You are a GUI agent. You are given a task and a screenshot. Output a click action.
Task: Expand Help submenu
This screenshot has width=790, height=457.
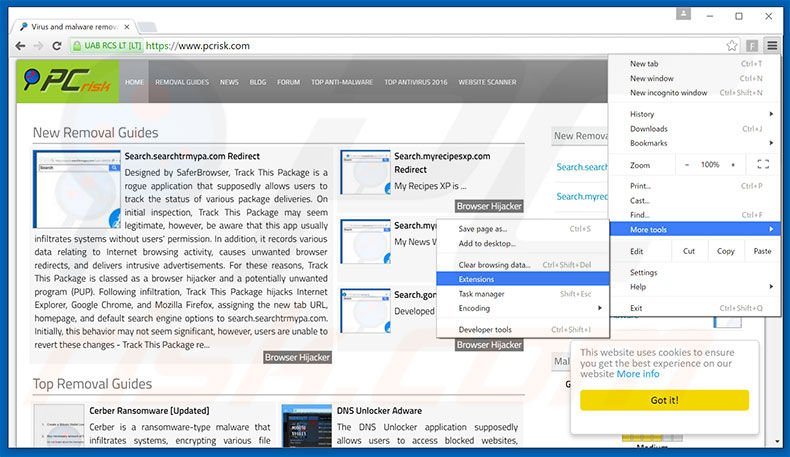point(695,287)
